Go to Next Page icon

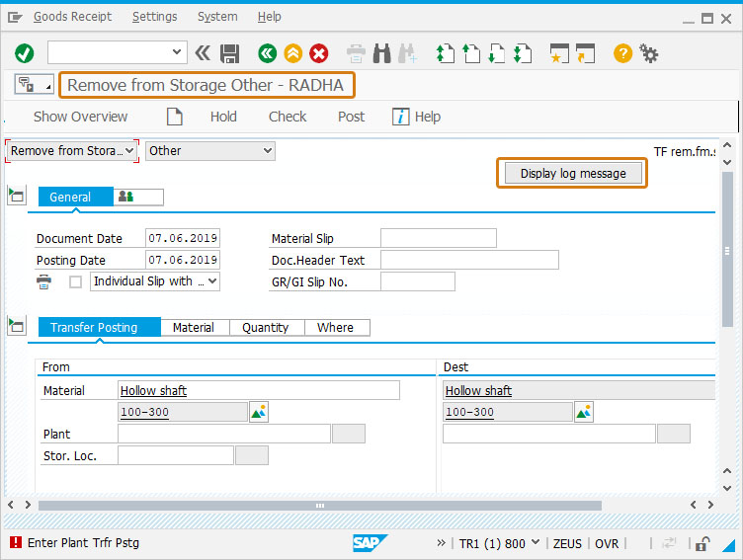coord(497,53)
